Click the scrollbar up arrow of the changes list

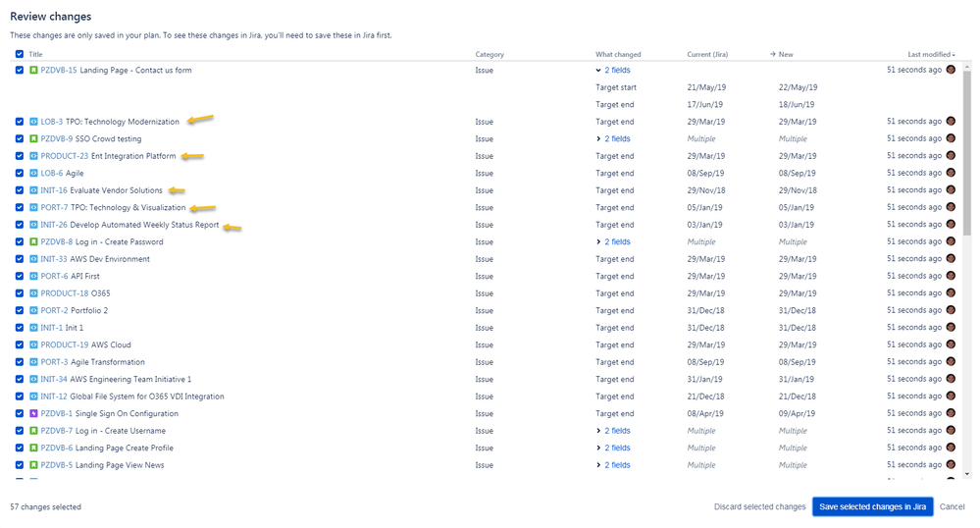click(967, 65)
